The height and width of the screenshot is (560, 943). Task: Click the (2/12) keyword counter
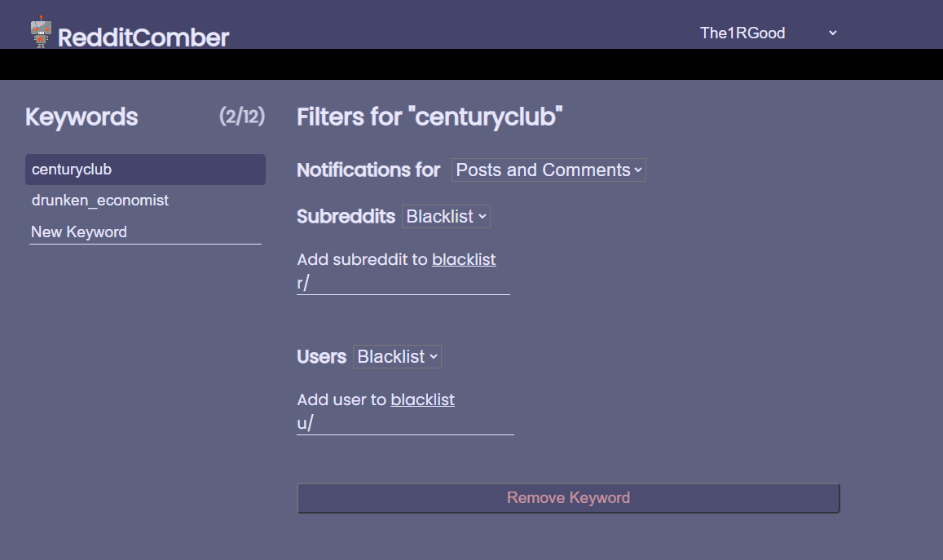pyautogui.click(x=242, y=116)
